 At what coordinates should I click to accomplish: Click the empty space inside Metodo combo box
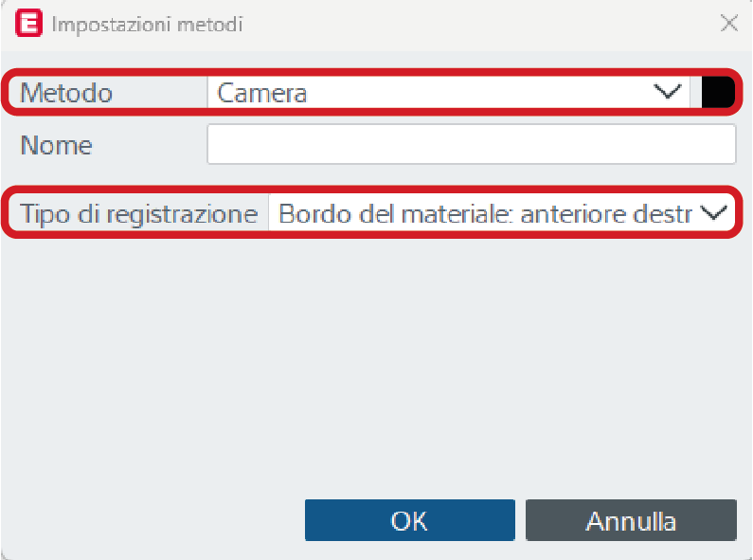(x=480, y=92)
